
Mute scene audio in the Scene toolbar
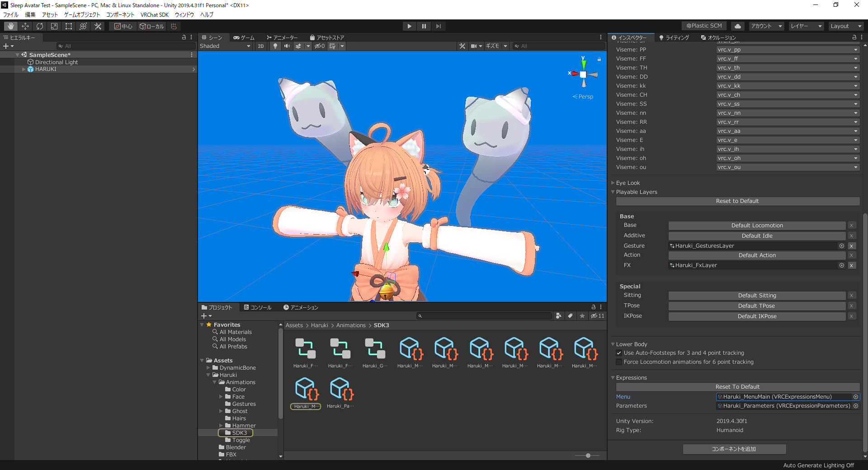click(x=286, y=46)
